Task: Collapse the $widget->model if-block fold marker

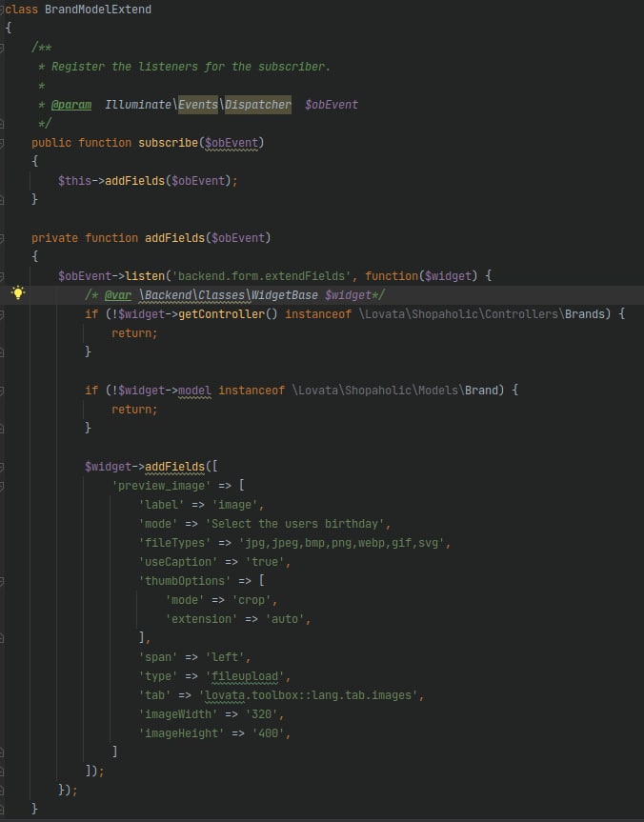Action: pos(2,390)
